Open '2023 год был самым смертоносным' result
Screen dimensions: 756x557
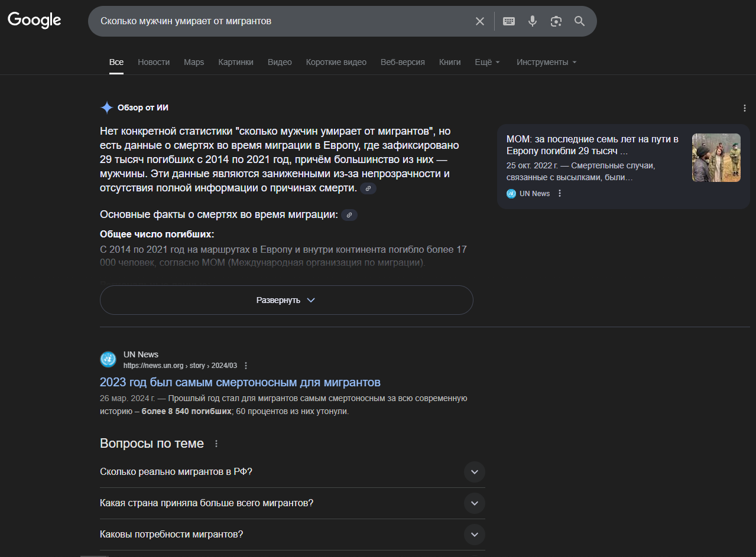tap(240, 382)
